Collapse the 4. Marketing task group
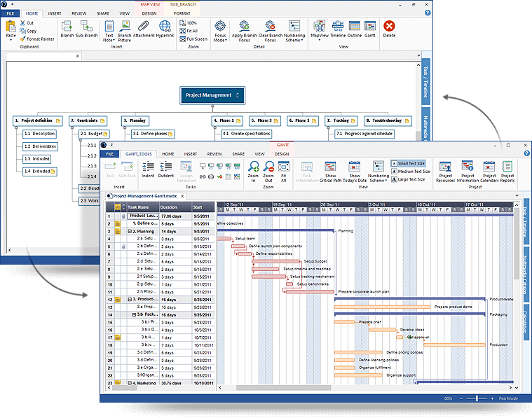 (130, 383)
